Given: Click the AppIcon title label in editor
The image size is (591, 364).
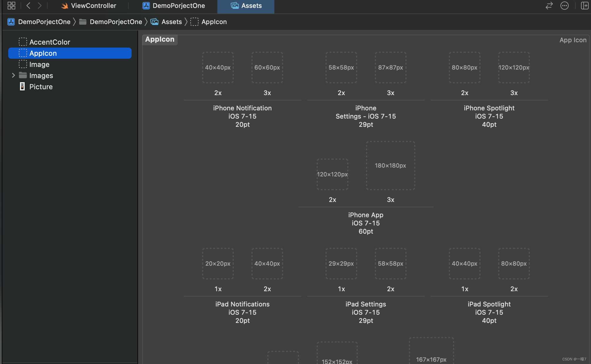Looking at the screenshot, I should (x=160, y=39).
